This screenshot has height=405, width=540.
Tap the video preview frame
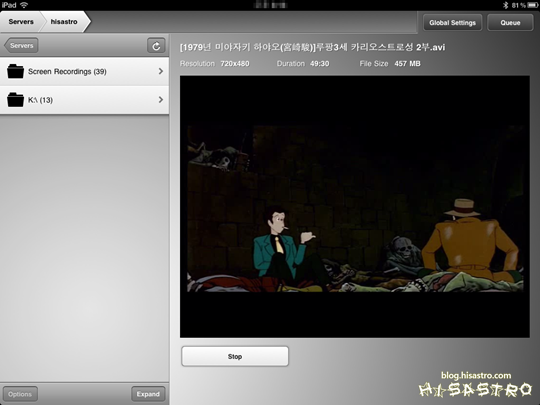(355, 207)
